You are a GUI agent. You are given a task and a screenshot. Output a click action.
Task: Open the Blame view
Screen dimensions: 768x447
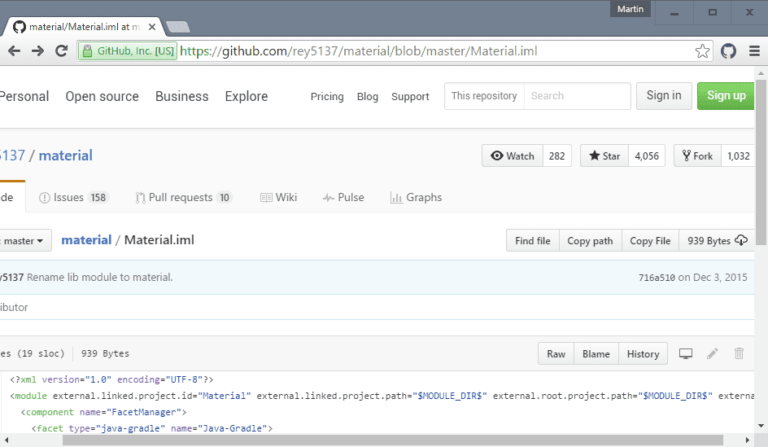click(x=596, y=354)
